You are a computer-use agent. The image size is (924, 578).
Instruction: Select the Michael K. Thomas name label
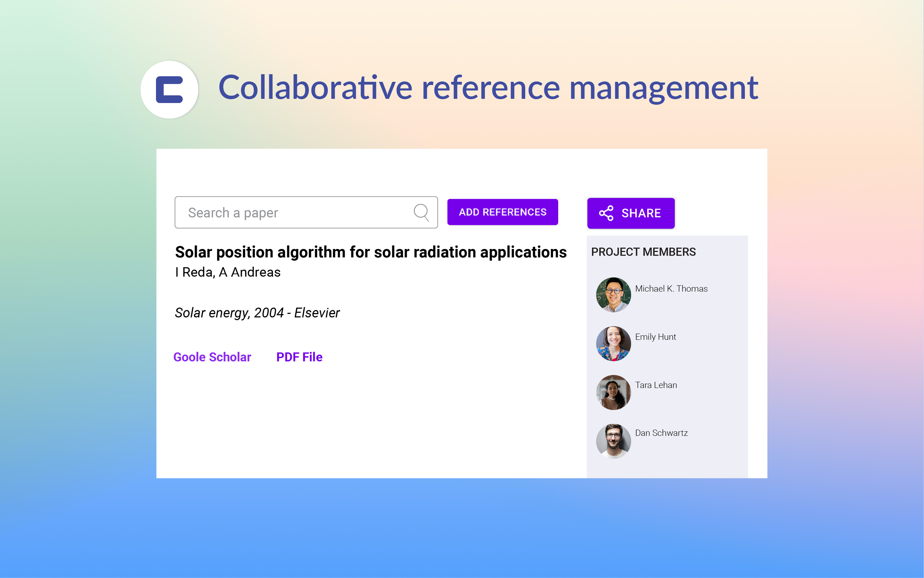671,288
